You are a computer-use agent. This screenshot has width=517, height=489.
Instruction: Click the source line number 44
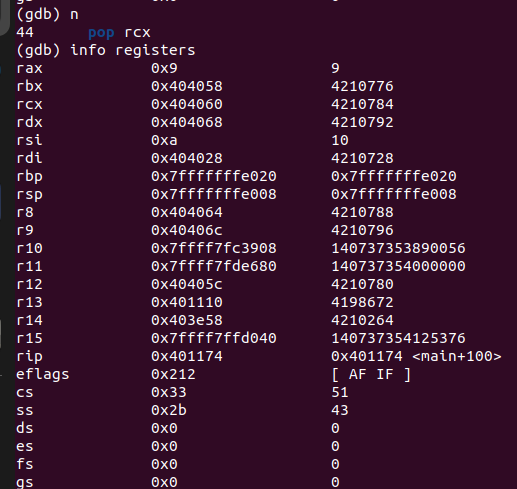(x=25, y=32)
